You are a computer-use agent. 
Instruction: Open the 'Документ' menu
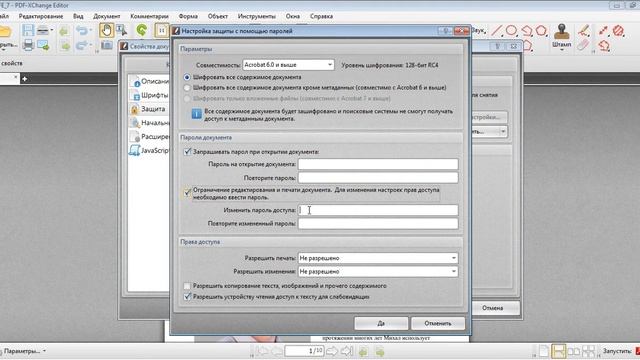[x=107, y=16]
